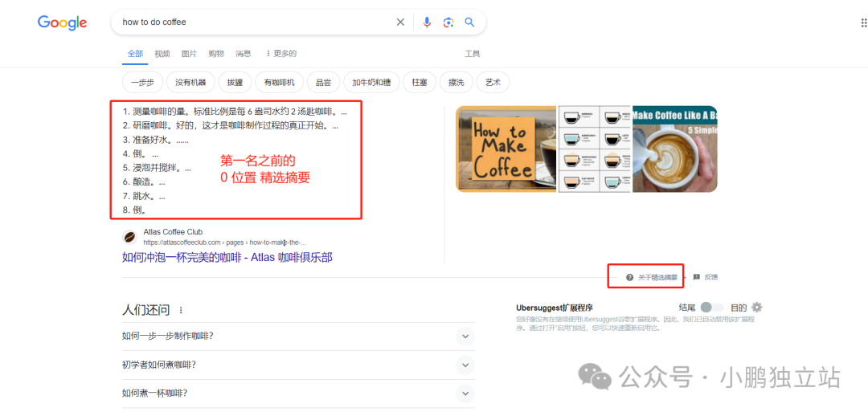Start voice search with microphone icon
868x412 pixels.
point(427,22)
